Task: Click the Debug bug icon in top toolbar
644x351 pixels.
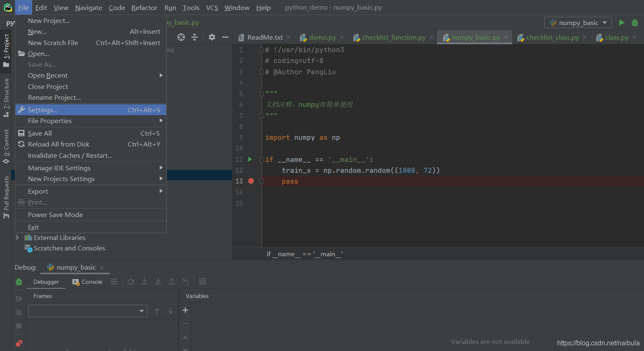Action: pyautogui.click(x=635, y=23)
